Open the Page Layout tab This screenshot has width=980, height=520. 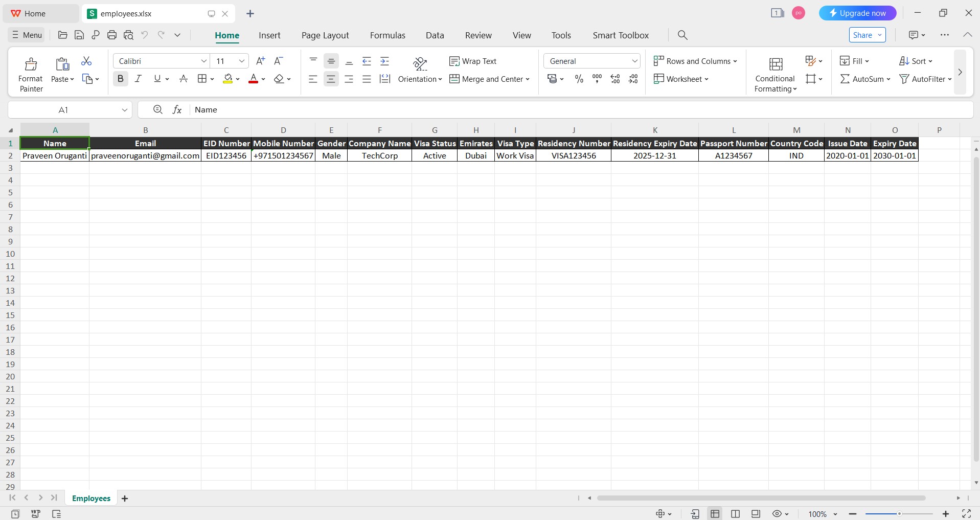[x=325, y=35]
